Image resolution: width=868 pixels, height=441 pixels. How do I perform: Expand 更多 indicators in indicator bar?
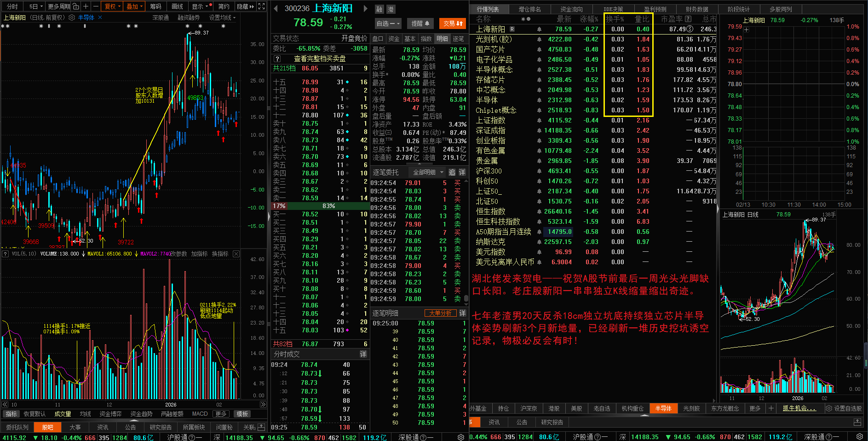pyautogui.click(x=221, y=414)
